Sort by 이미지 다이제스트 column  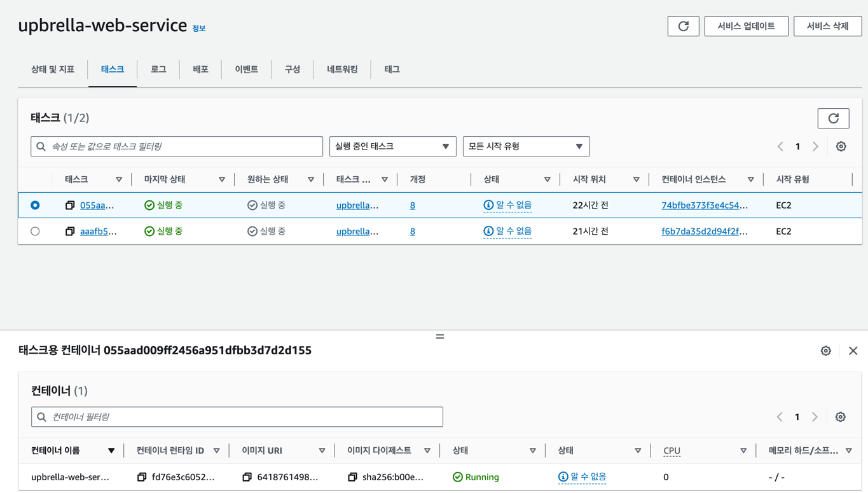[427, 451]
